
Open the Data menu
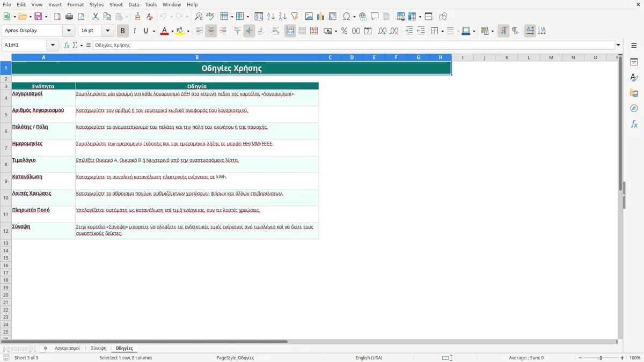[134, 4]
